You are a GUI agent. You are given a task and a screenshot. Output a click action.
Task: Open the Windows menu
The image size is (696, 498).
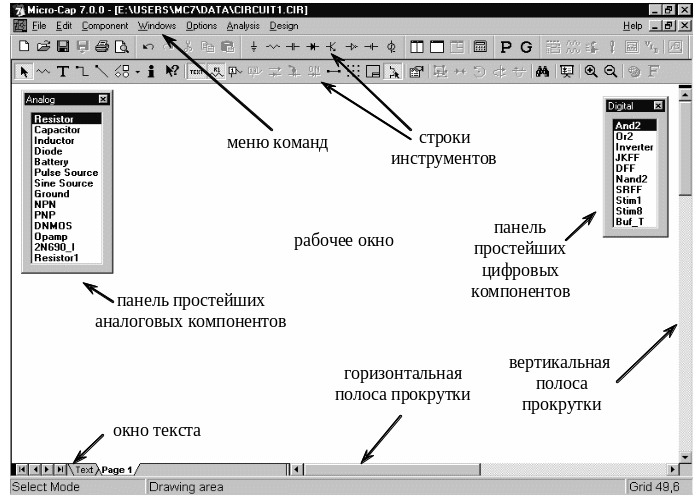pos(157,26)
